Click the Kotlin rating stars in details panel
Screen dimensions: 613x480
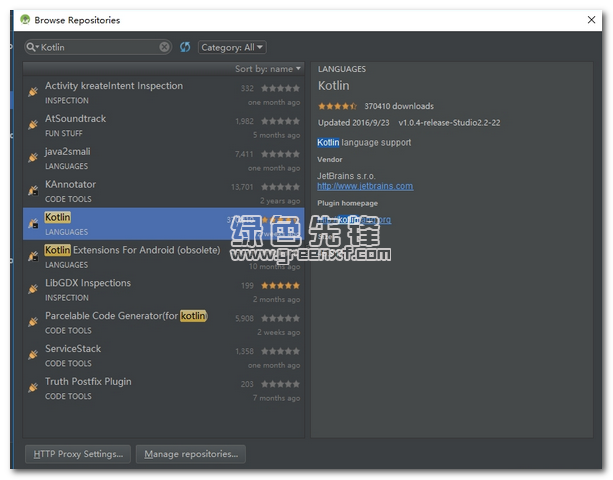click(337, 106)
